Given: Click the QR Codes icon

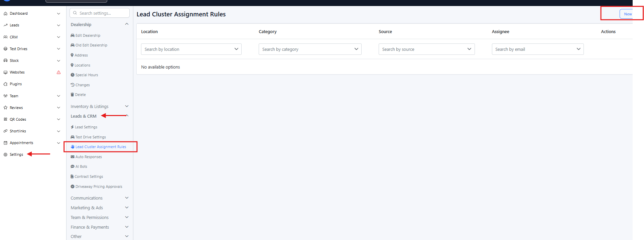Looking at the screenshot, I should point(5,119).
